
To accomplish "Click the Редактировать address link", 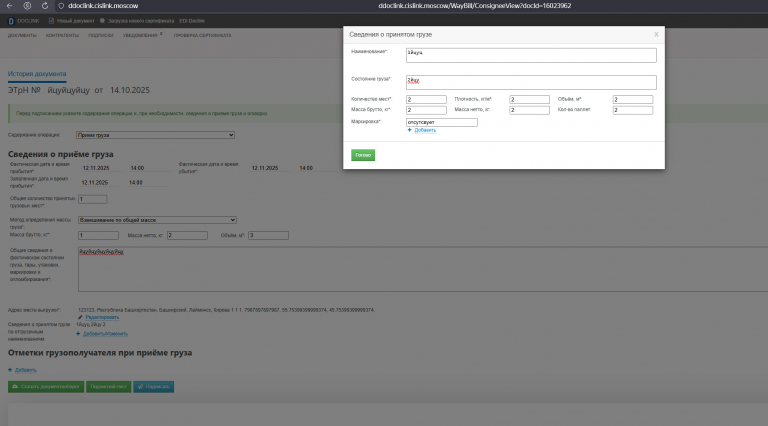I will (x=102, y=317).
